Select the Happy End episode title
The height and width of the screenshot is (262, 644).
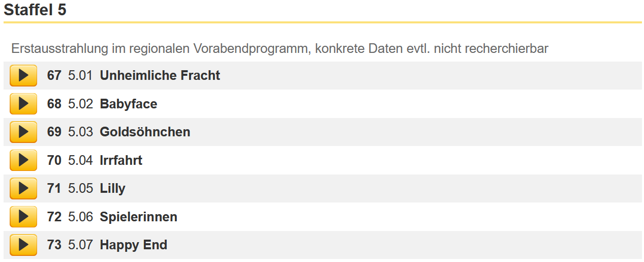(x=134, y=245)
